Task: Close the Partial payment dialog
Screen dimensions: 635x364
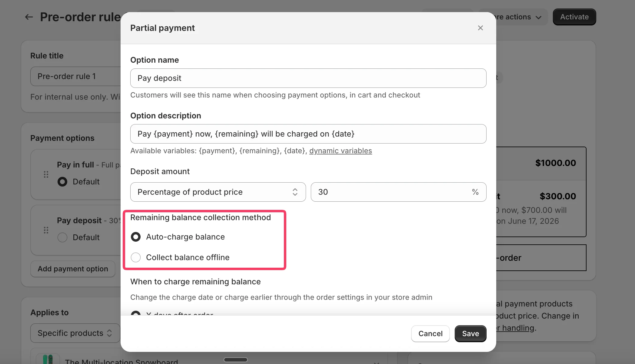Action: [x=480, y=28]
